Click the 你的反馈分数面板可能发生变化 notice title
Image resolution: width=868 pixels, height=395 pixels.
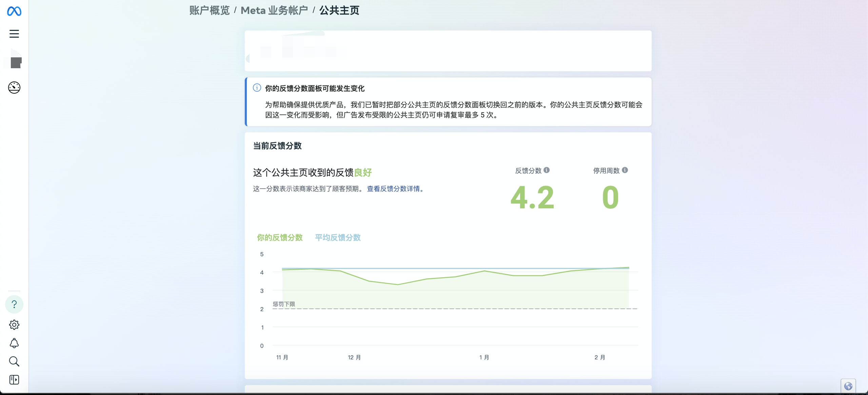(315, 89)
